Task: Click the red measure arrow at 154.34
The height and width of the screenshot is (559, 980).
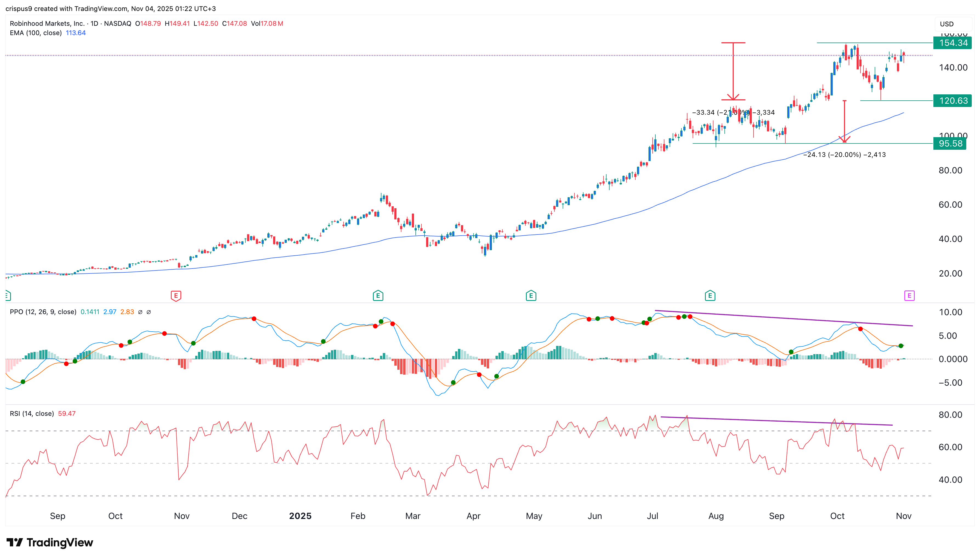Action: point(733,71)
